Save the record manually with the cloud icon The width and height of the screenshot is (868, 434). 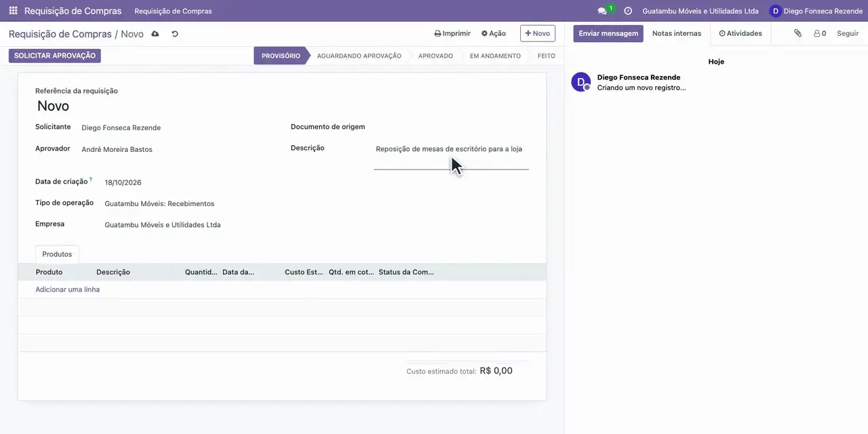155,34
